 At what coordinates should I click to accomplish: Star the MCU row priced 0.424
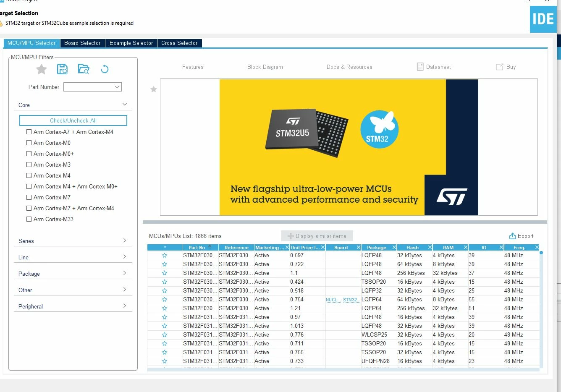165,282
